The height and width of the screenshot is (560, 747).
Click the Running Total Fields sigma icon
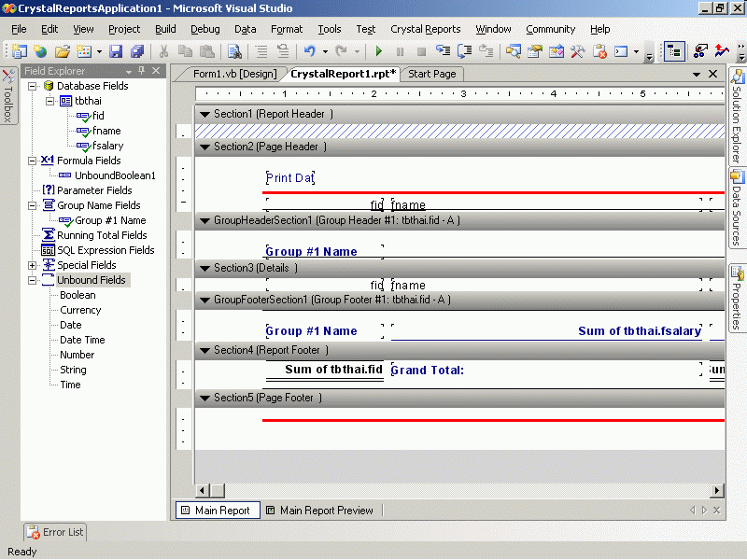pos(49,235)
